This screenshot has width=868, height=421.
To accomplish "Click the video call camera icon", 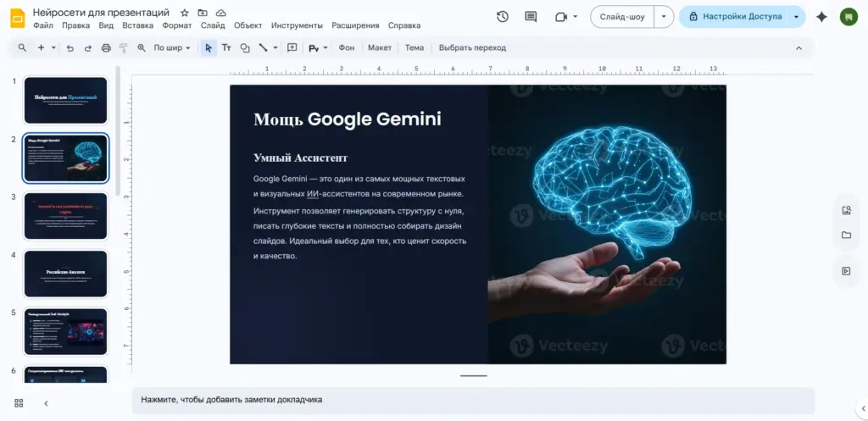I will click(x=561, y=17).
